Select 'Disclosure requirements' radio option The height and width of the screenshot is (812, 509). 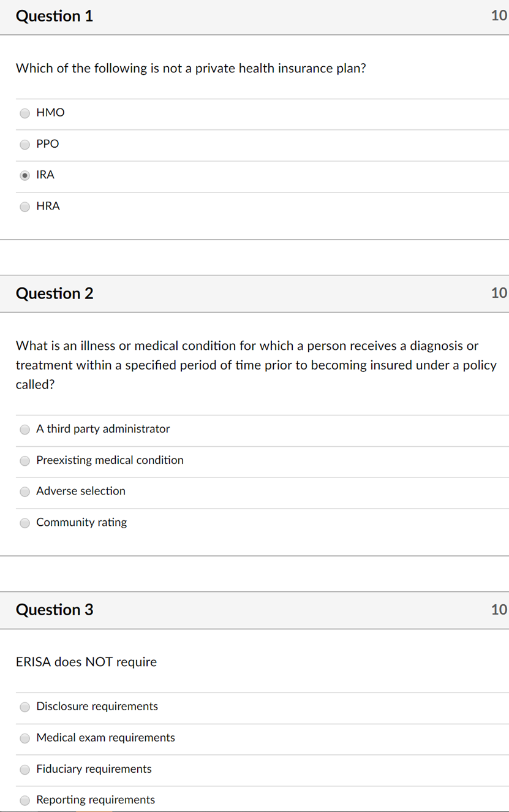[x=25, y=707]
